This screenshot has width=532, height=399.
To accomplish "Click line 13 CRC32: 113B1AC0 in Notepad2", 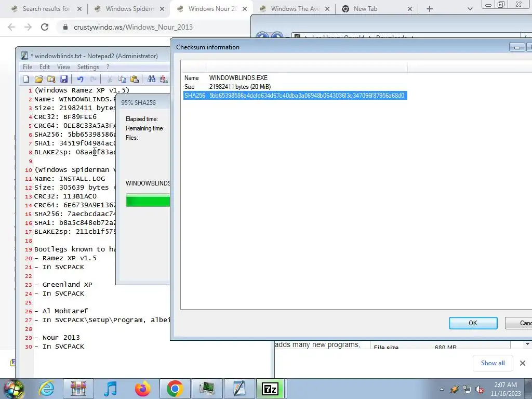I will 65,196.
